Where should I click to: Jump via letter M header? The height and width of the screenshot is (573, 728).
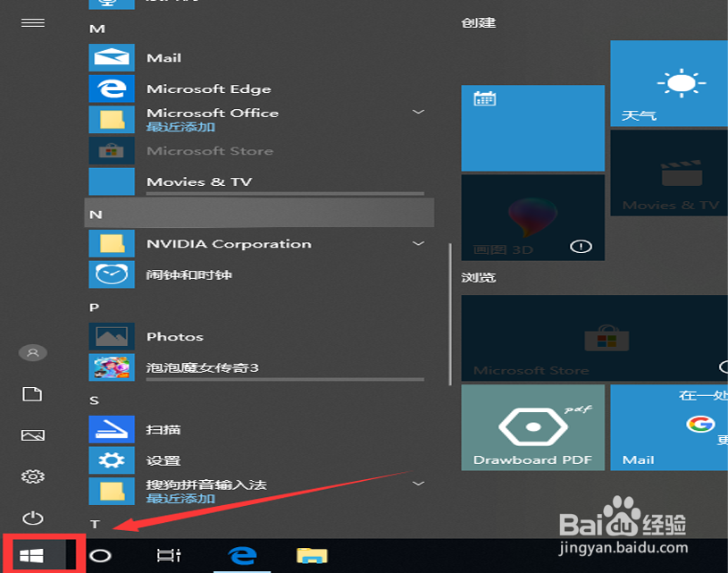tap(97, 29)
